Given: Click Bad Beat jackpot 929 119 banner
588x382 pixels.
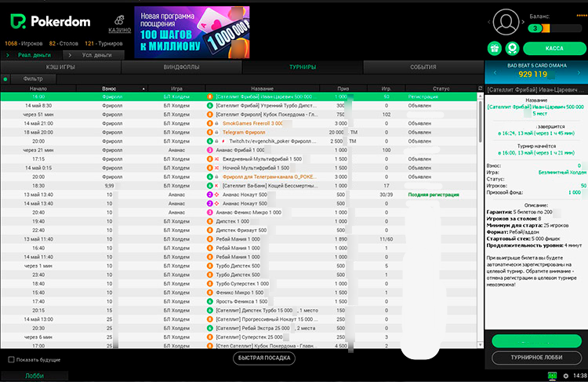Looking at the screenshot, I should (x=536, y=72).
